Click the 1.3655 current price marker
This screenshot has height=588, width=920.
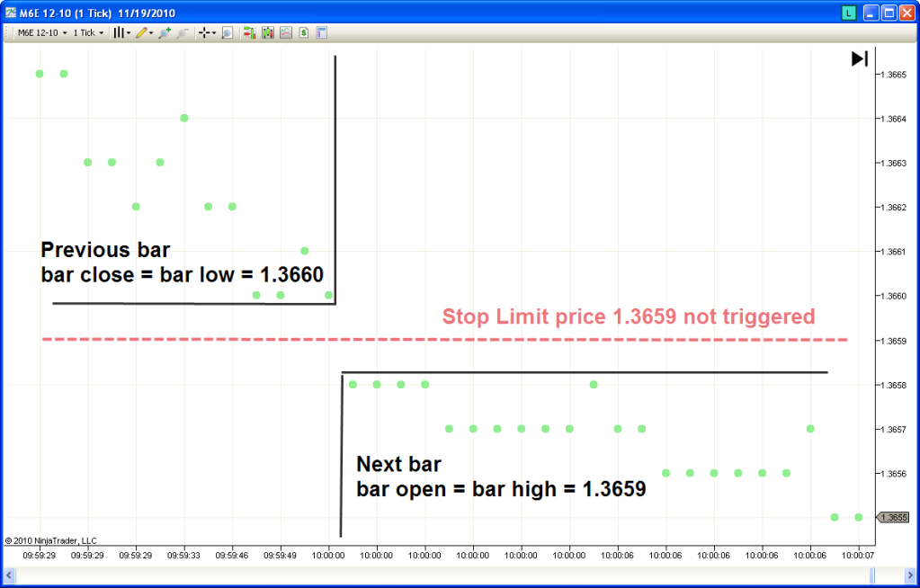tap(892, 517)
